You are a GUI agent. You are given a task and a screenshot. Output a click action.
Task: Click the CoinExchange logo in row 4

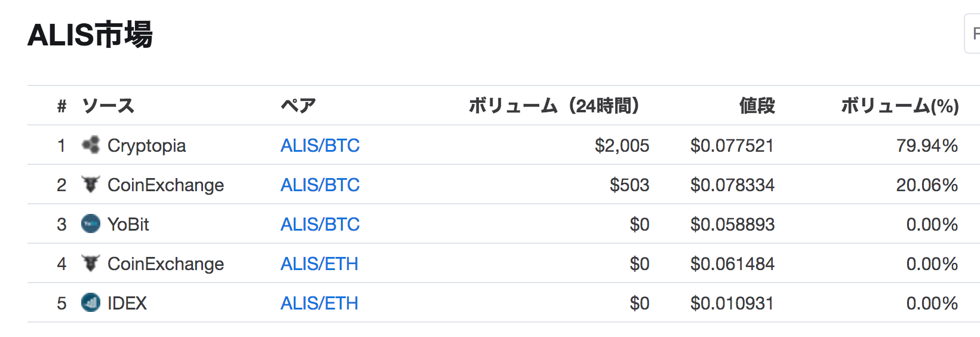91,264
